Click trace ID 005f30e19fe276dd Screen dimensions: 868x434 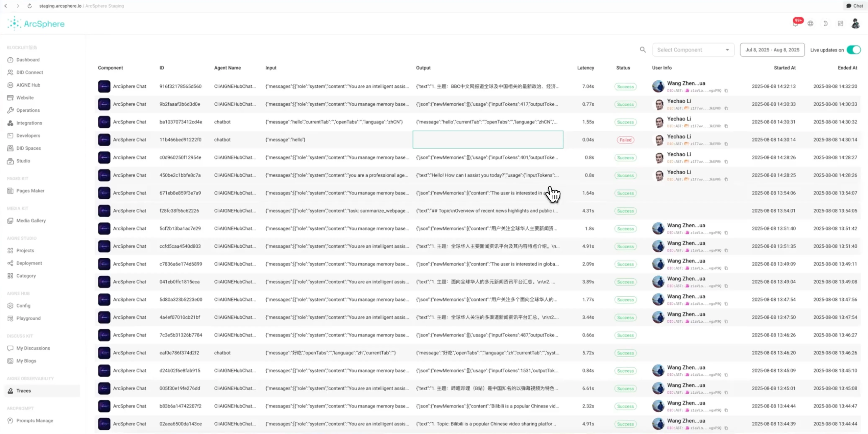[180, 388]
